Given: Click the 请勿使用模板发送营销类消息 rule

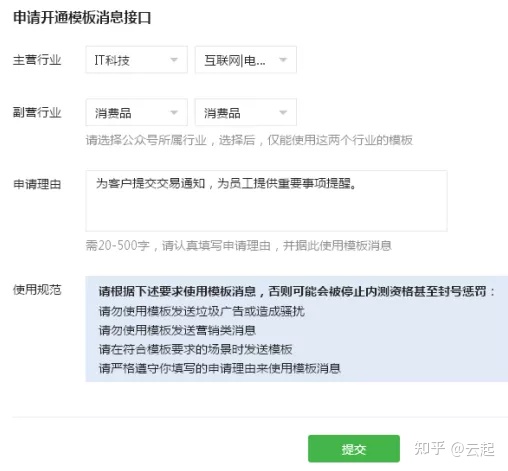Looking at the screenshot, I should 177,330.
